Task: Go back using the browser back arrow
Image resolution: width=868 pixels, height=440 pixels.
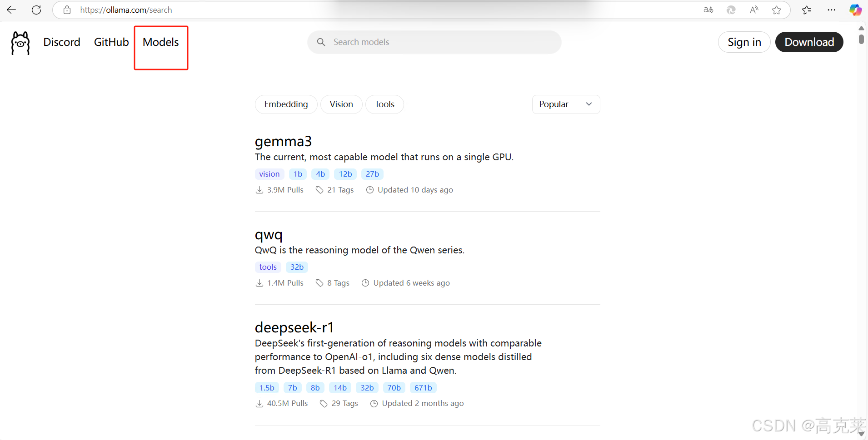Action: pyautogui.click(x=11, y=10)
